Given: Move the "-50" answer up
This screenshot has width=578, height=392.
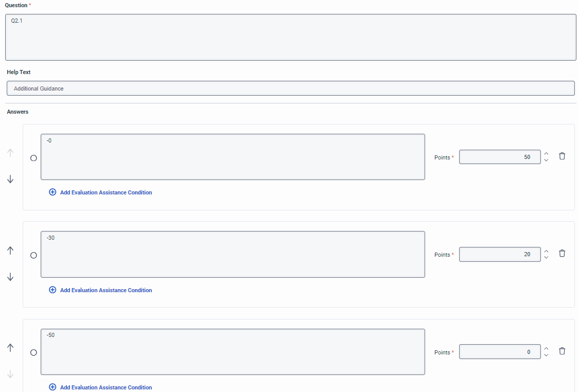Looking at the screenshot, I should 10,348.
